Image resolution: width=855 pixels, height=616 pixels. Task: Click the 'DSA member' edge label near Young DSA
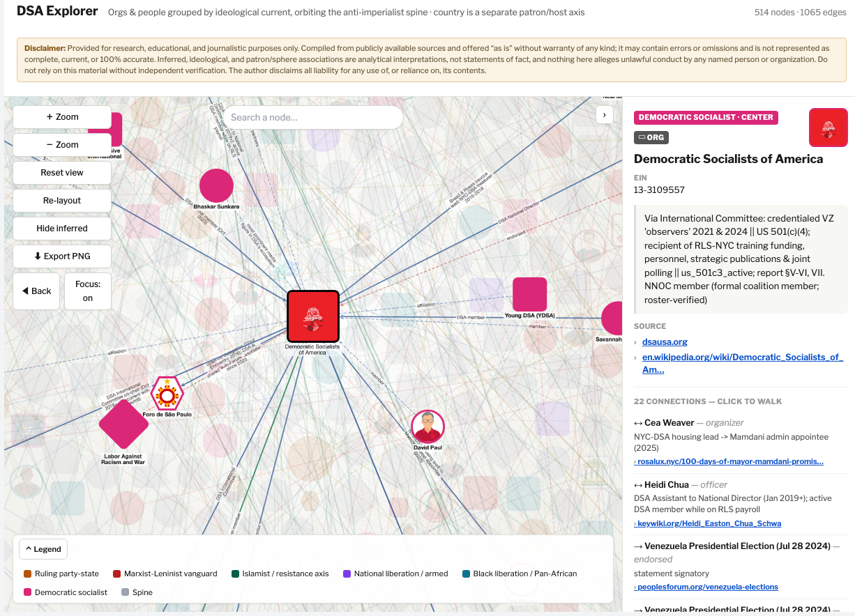click(x=471, y=317)
